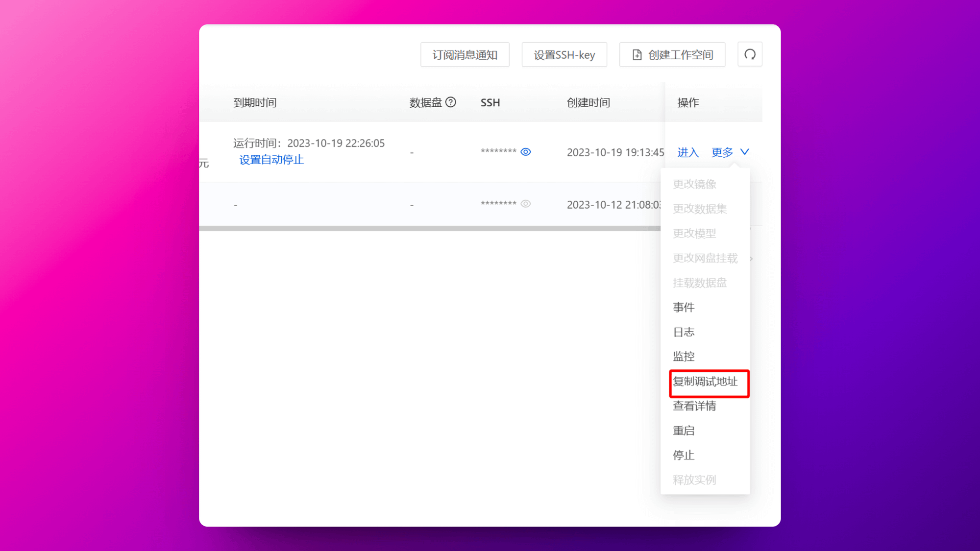Click the 数据盘 help question icon
Image resolution: width=980 pixels, height=551 pixels.
451,102
